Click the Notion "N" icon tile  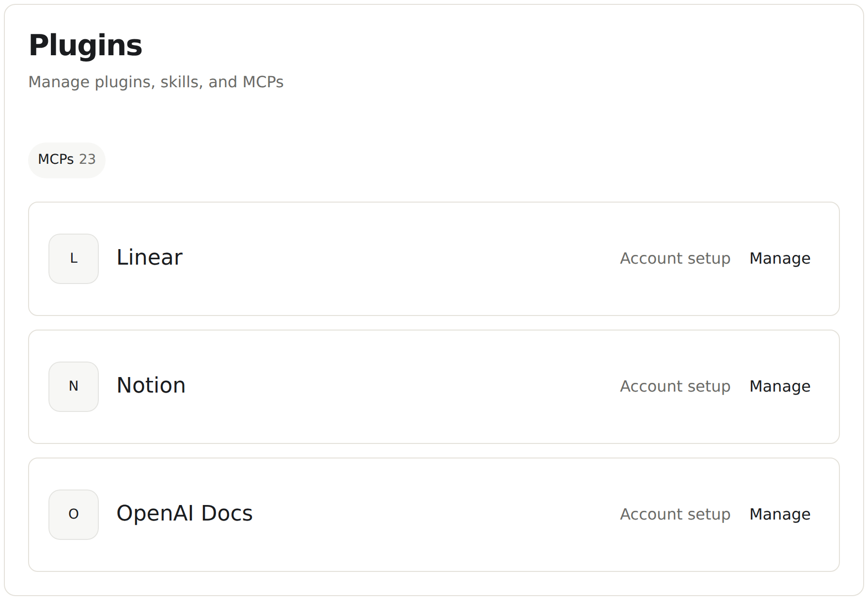pos(74,387)
